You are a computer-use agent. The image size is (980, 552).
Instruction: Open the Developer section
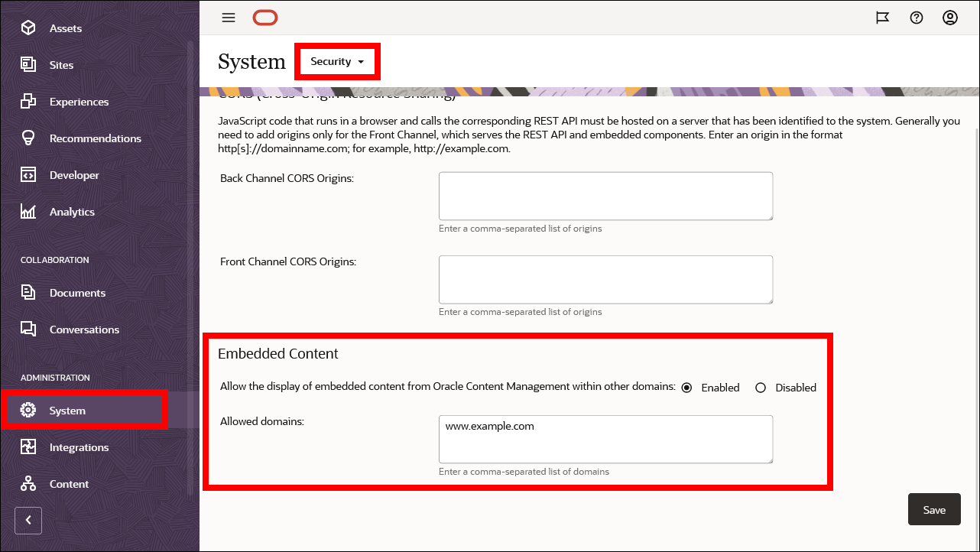(73, 174)
